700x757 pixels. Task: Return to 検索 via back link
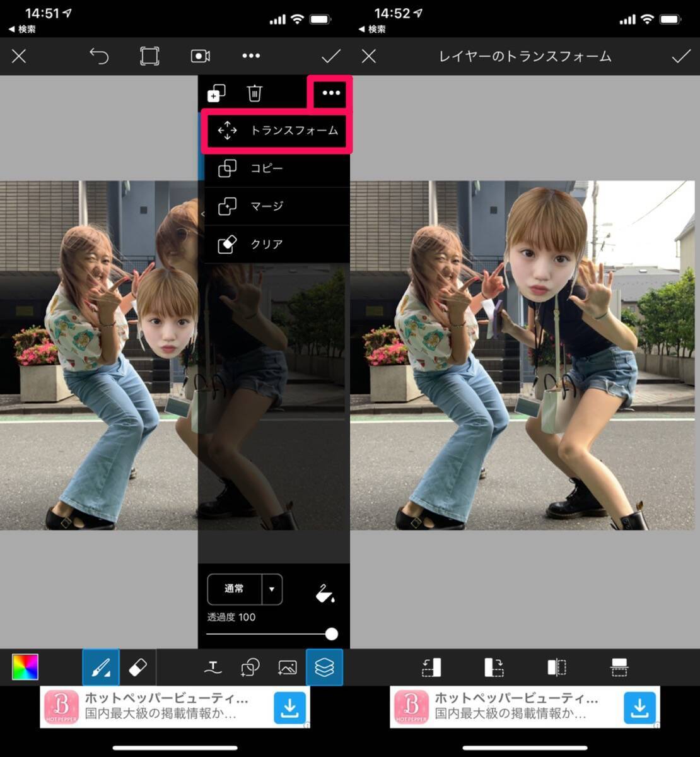pyautogui.click(x=22, y=29)
